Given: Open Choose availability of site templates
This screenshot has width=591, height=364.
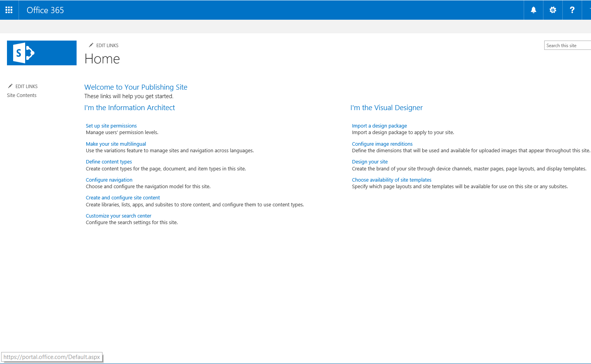Looking at the screenshot, I should 391,180.
